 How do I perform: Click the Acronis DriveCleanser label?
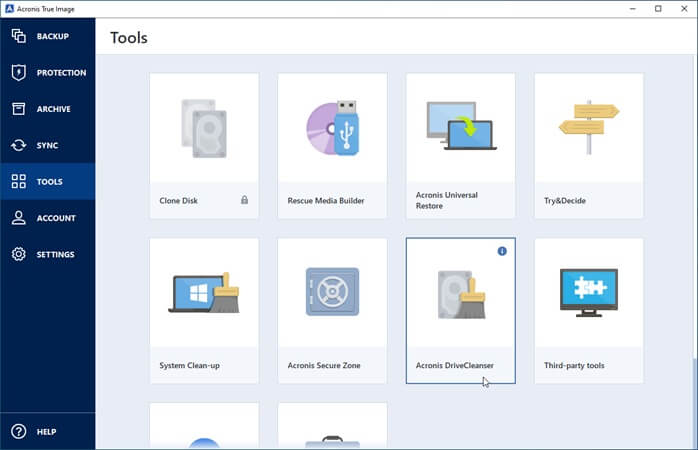[455, 365]
